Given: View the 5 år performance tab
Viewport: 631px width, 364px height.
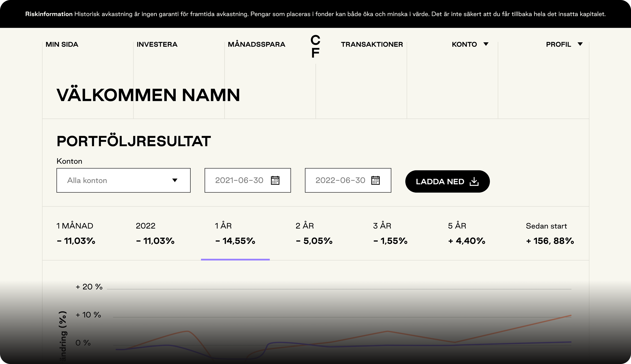Looking at the screenshot, I should click(466, 233).
